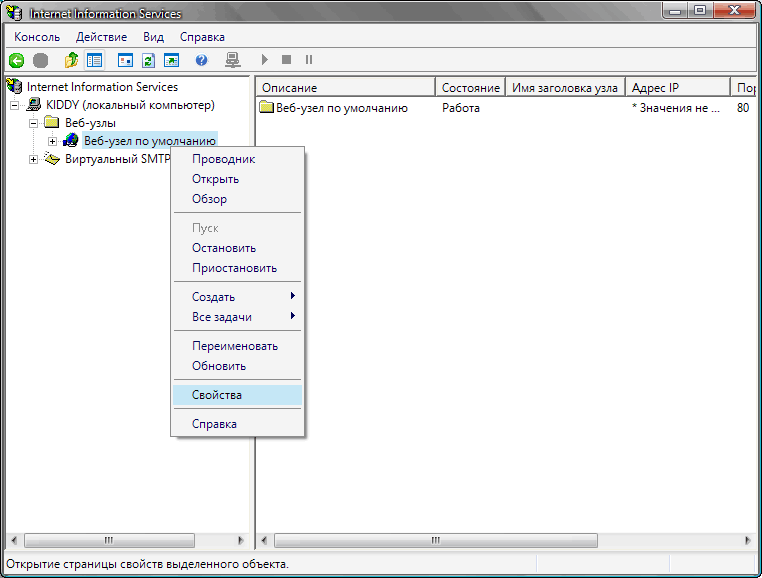The height and width of the screenshot is (578, 762).
Task: Collapse the KIDDY computer node
Action: point(15,105)
